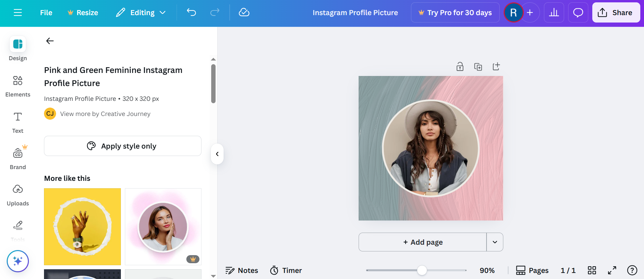Viewport: 644px width, 279px height.
Task: Open the hamburger main menu
Action: click(18, 13)
